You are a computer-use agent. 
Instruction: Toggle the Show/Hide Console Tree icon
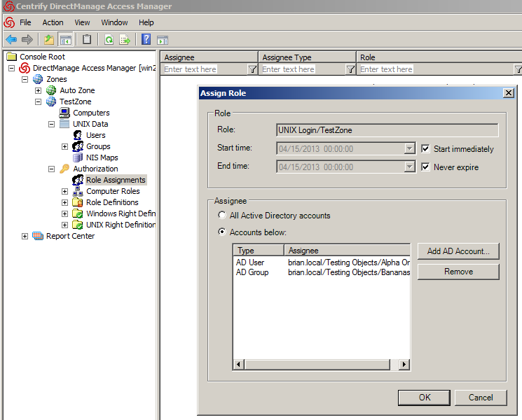point(65,40)
